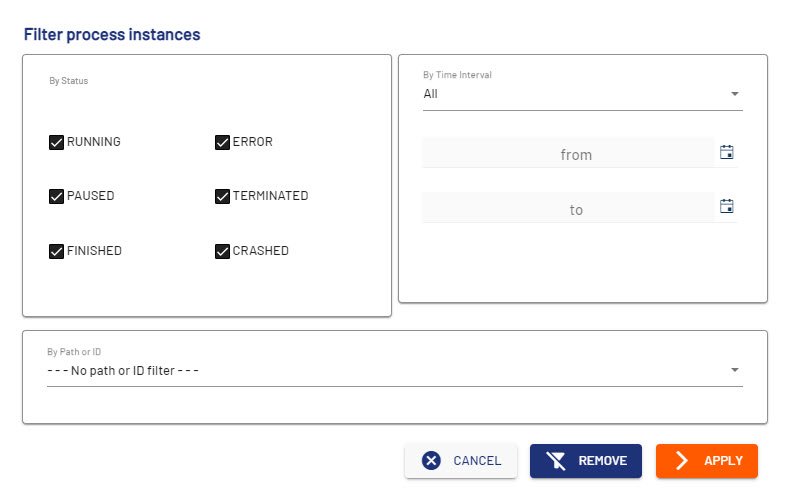Uncheck the TERMINATED status checkbox
The image size is (790, 498).
pos(223,196)
